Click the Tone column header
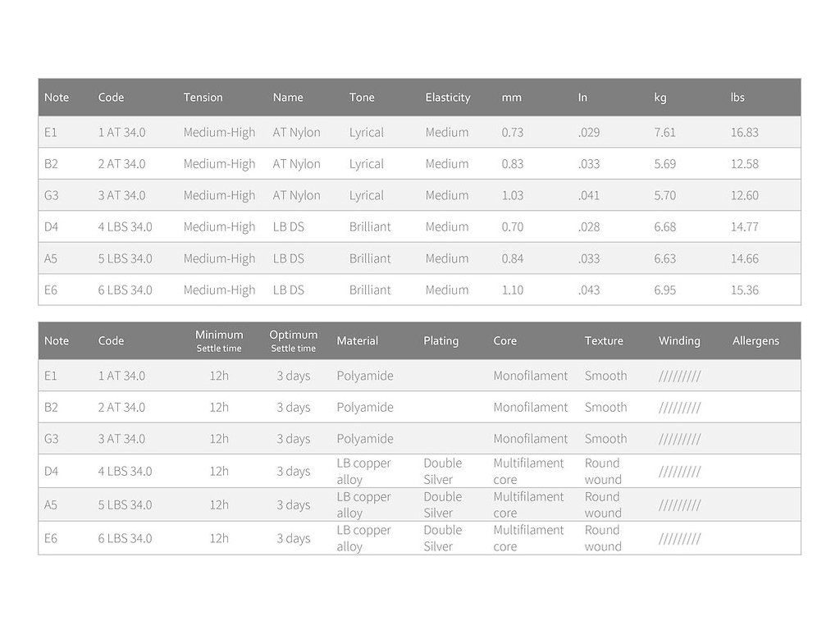The height and width of the screenshot is (630, 840). point(362,98)
